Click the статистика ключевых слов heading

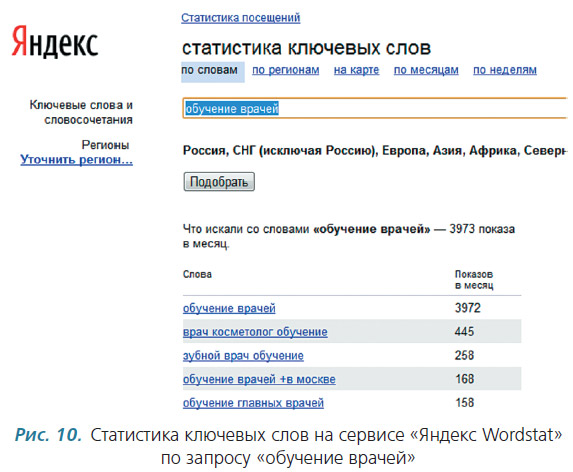point(306,48)
